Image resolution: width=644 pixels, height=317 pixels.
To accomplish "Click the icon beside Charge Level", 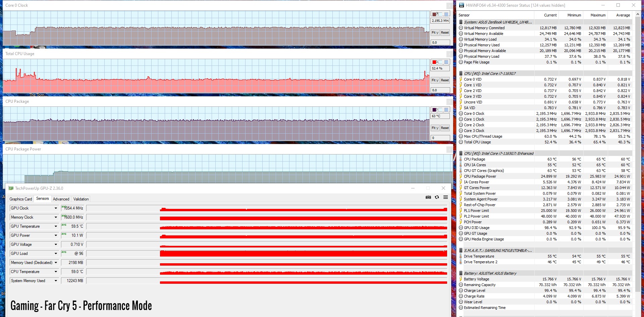I will (x=461, y=290).
